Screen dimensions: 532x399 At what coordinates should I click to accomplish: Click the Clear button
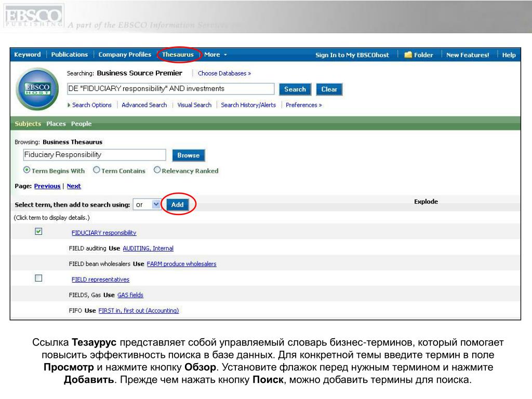329,89
